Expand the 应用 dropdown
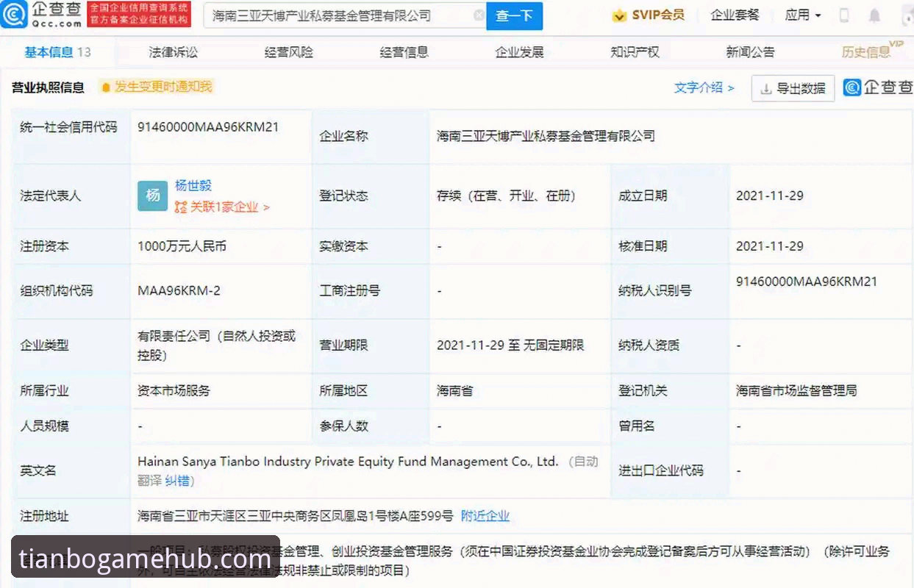Image resolution: width=914 pixels, height=588 pixels. [x=803, y=15]
